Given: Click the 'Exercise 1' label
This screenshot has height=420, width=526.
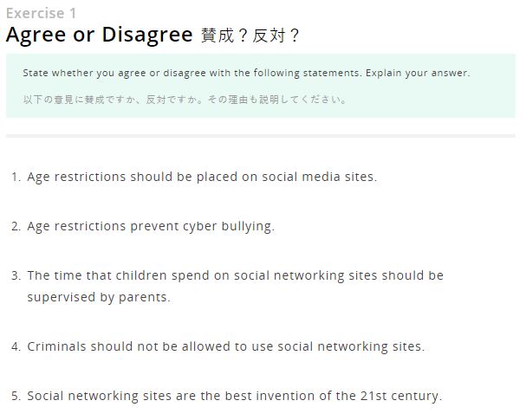Looking at the screenshot, I should pos(42,13).
